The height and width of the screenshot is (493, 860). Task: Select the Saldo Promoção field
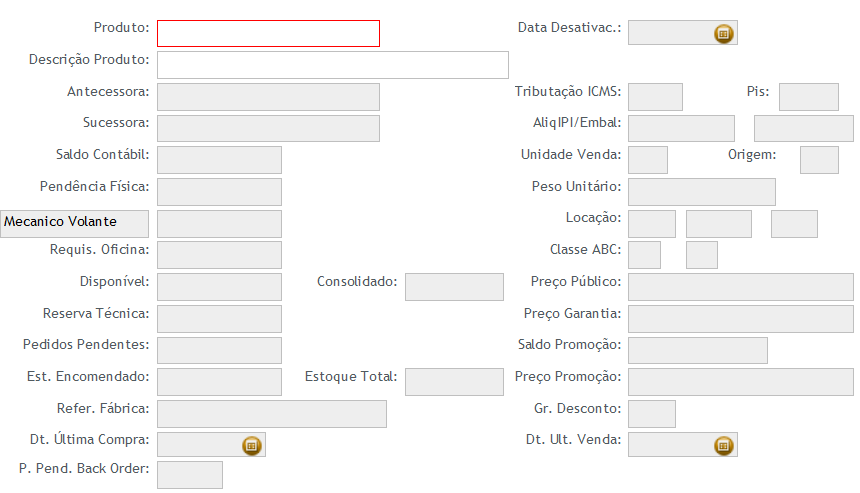click(698, 350)
